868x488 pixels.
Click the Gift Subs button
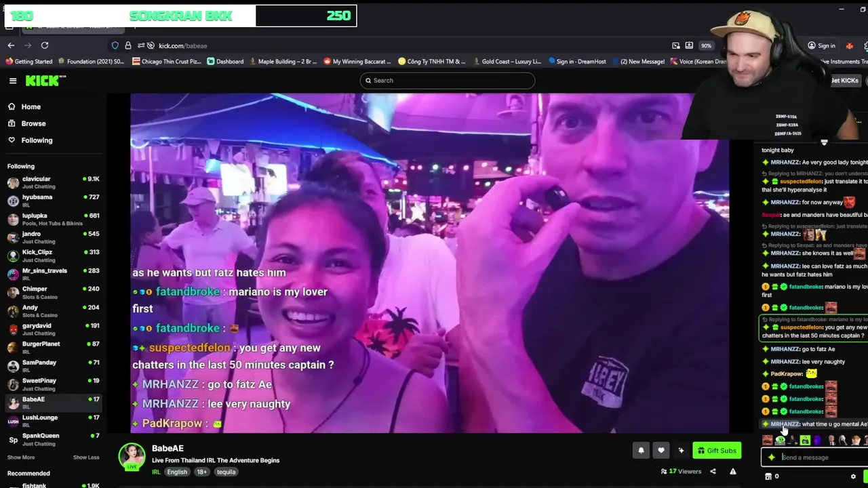(717, 451)
